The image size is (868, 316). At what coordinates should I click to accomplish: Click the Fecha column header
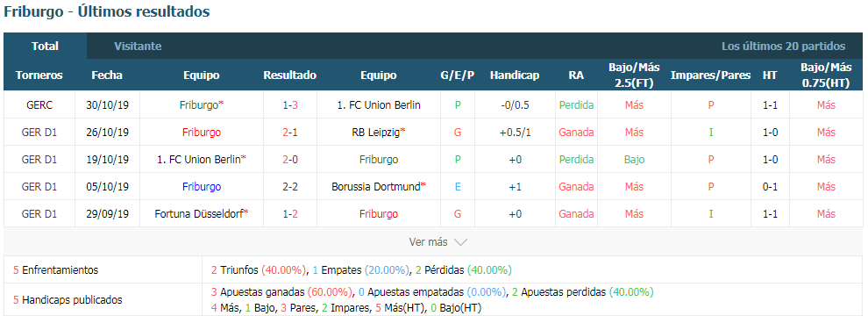107,75
